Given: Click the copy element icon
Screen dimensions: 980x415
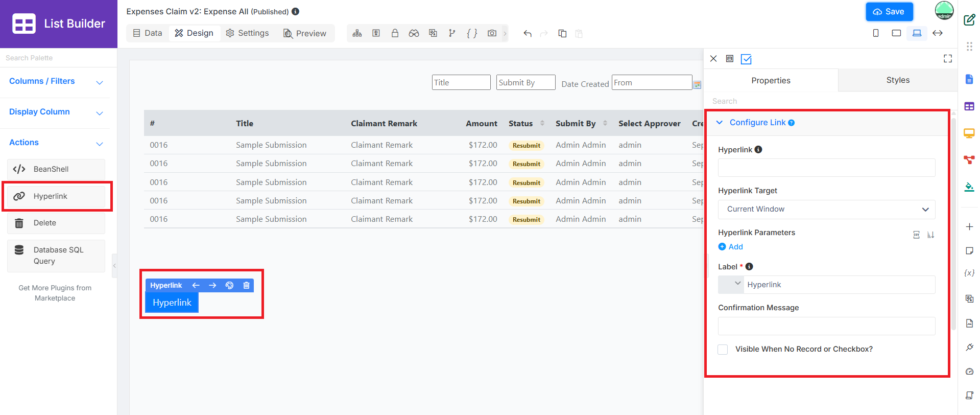Looking at the screenshot, I should (562, 33).
